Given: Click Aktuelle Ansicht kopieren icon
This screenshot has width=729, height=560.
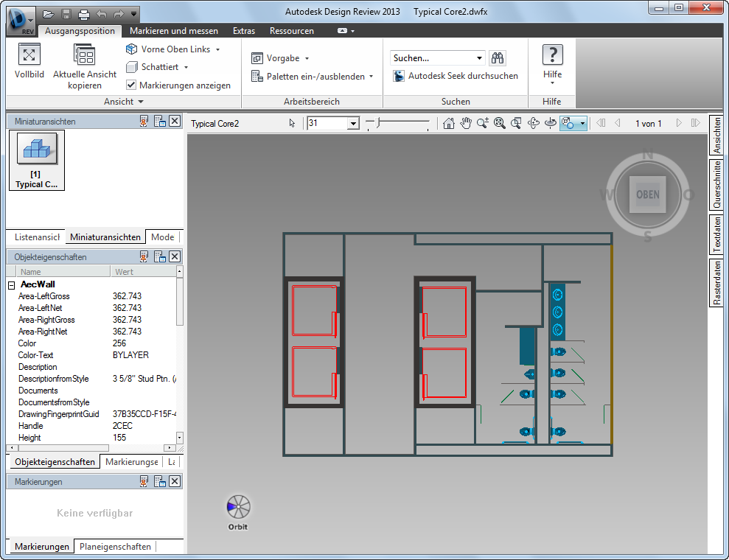Looking at the screenshot, I should [85, 55].
